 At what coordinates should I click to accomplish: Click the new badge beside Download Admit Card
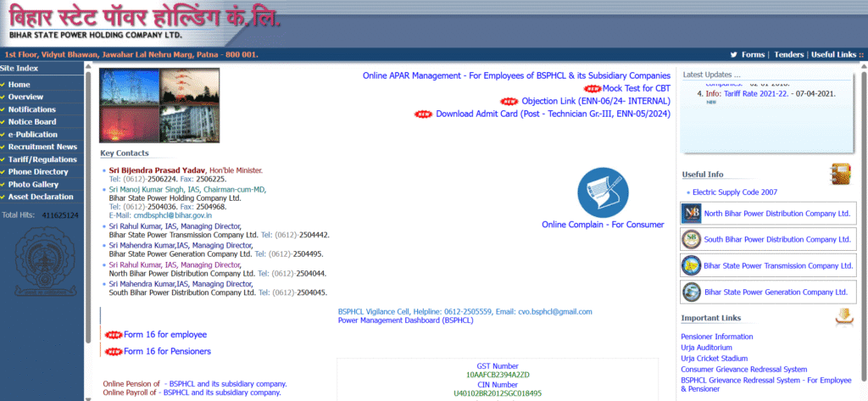pyautogui.click(x=424, y=114)
